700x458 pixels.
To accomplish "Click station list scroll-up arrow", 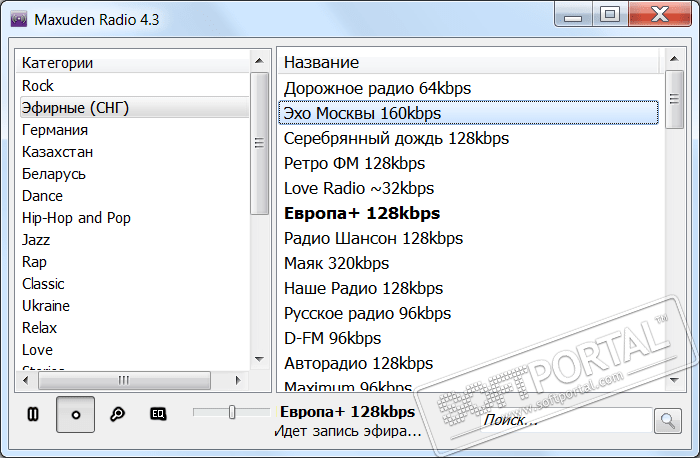I will coord(674,59).
